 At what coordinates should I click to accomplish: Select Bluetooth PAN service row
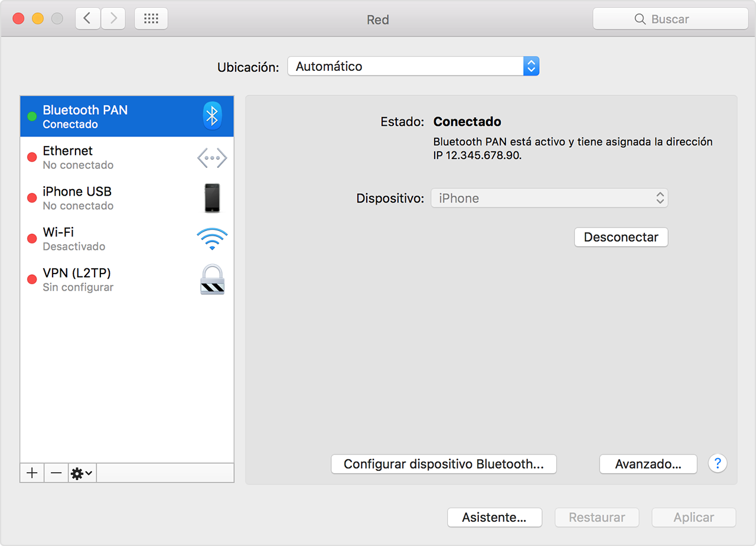(127, 116)
